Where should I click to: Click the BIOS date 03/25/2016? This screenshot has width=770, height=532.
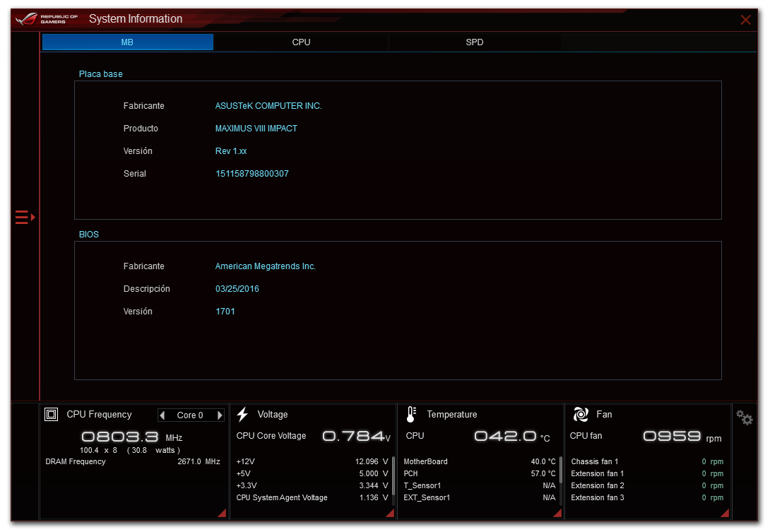(x=237, y=289)
